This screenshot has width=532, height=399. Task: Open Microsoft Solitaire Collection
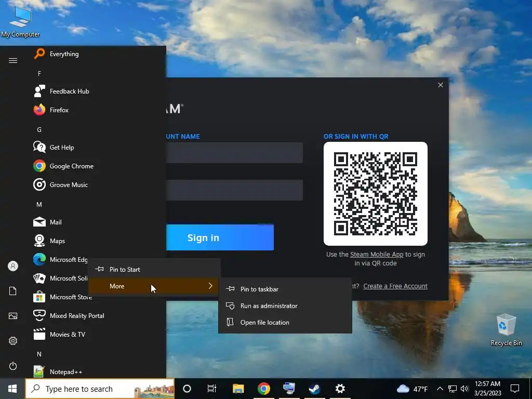point(59,278)
